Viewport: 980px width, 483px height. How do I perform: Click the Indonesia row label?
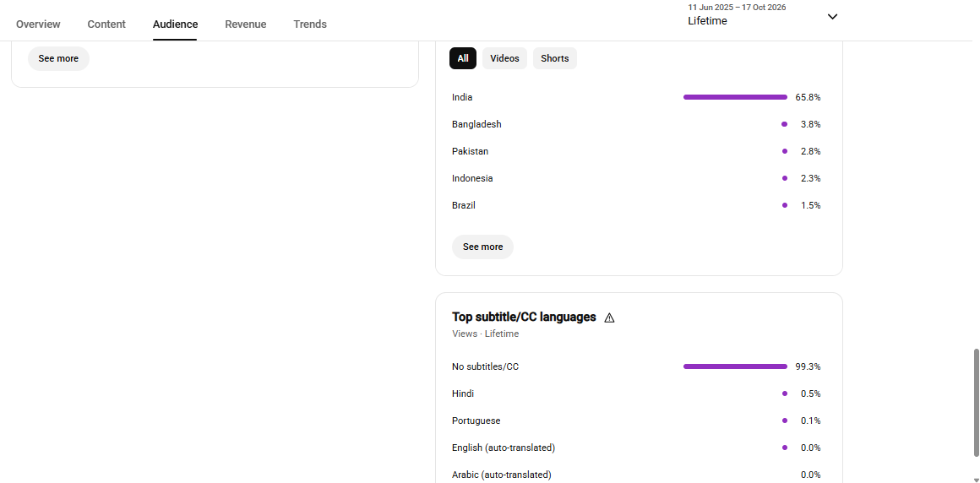click(472, 178)
